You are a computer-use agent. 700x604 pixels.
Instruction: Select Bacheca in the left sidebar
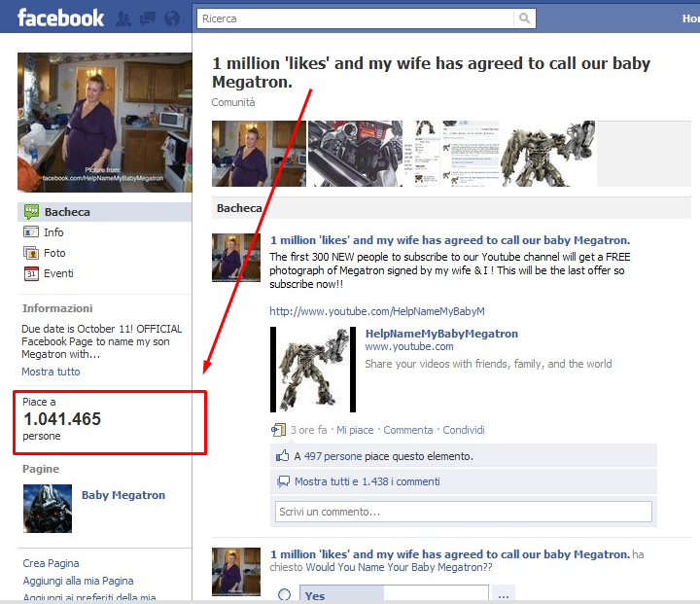104,212
